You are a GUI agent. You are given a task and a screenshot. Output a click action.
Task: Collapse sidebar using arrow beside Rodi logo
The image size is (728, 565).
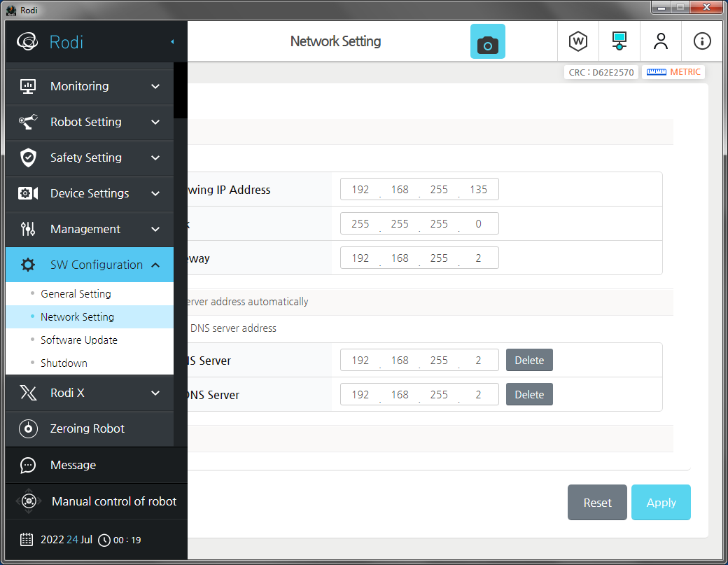pyautogui.click(x=172, y=42)
